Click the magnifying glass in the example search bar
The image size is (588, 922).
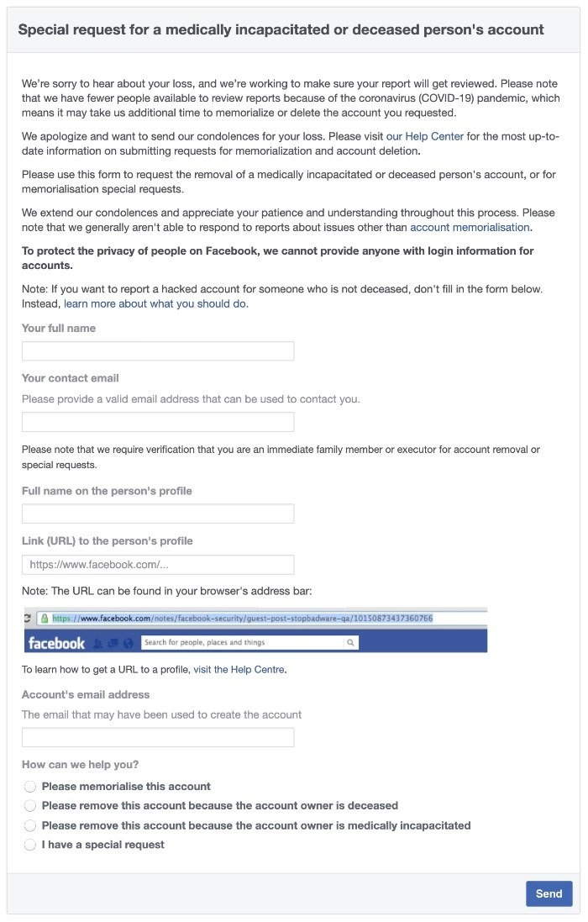point(351,644)
